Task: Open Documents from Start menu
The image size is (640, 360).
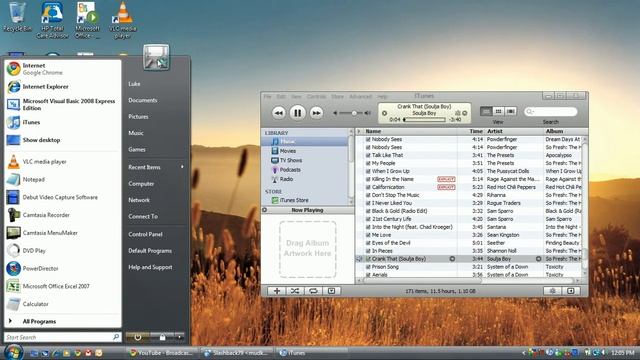Action: click(142, 100)
